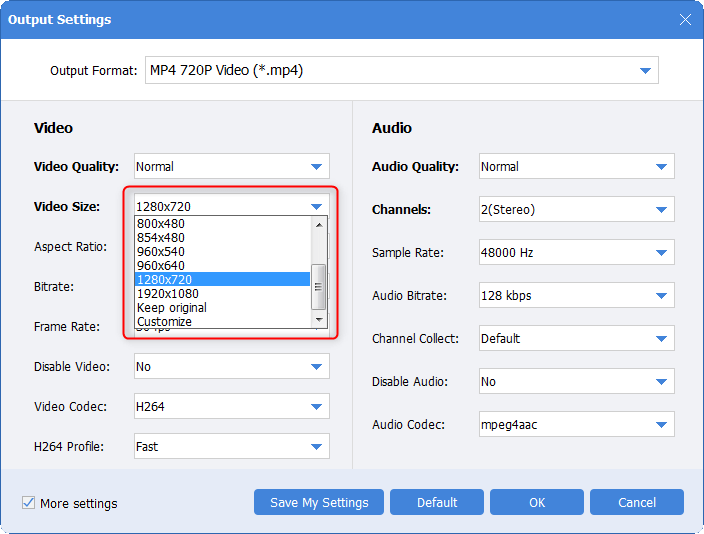Click the Cancel button
This screenshot has width=704, height=534.
(x=637, y=502)
